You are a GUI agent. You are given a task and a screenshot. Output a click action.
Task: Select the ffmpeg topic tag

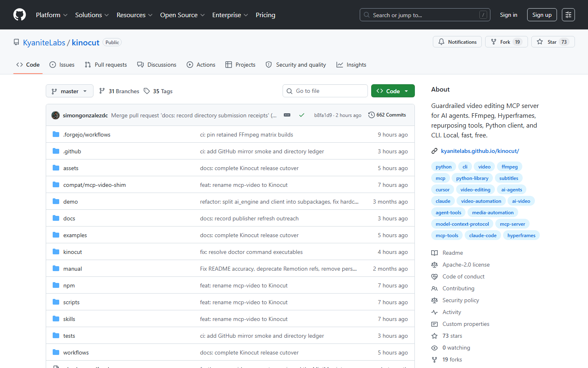click(510, 166)
